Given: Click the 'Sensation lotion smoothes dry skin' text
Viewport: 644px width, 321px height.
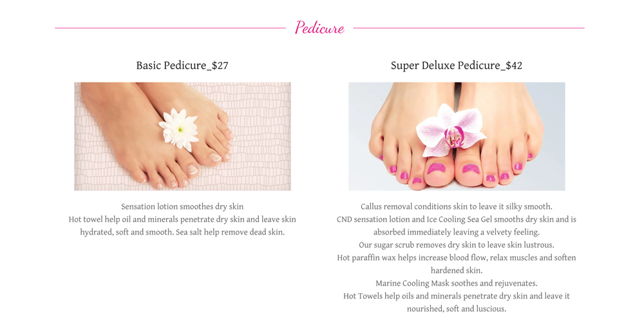Looking at the screenshot, I should [182, 206].
